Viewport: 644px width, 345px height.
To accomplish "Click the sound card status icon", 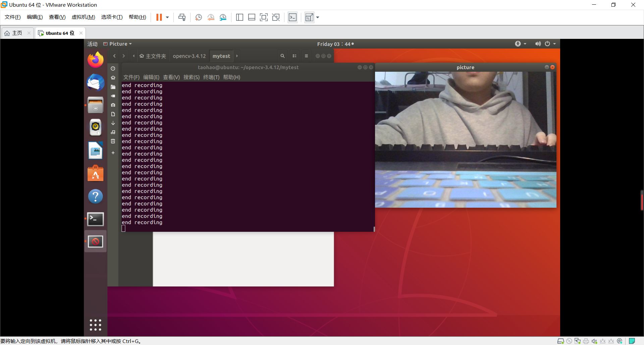I will (594, 341).
